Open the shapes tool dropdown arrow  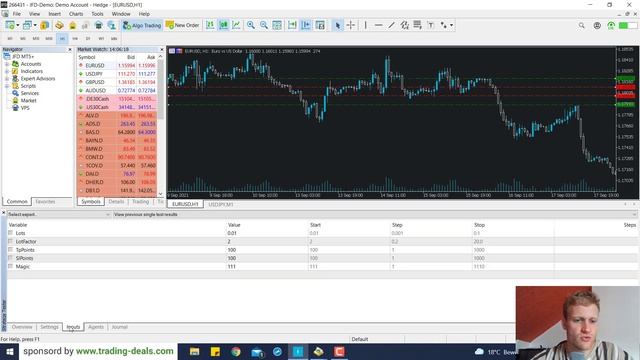(451, 25)
